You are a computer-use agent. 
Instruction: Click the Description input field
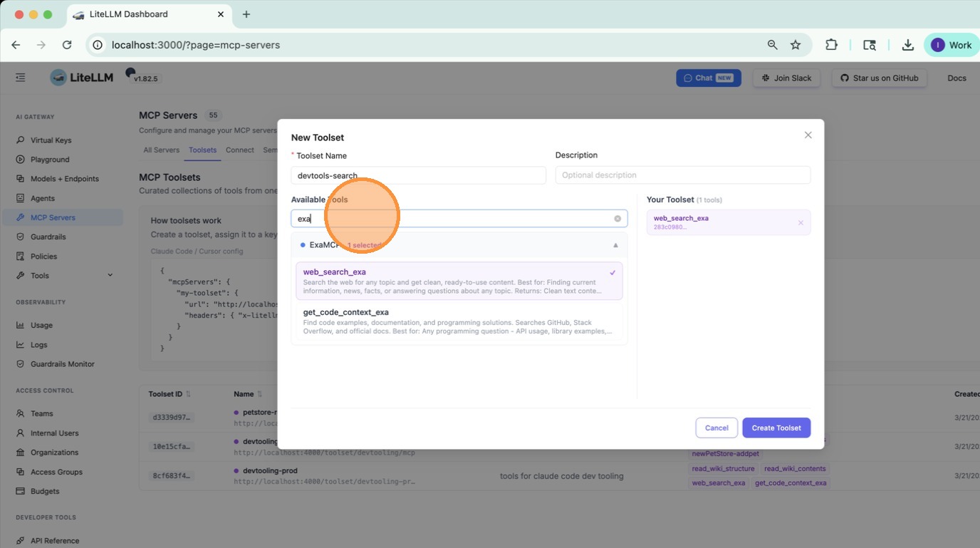click(683, 175)
